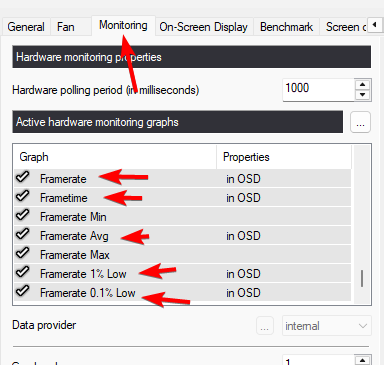Click 'in OSD' for Framerate row
The width and height of the screenshot is (384, 365).
[x=243, y=179]
